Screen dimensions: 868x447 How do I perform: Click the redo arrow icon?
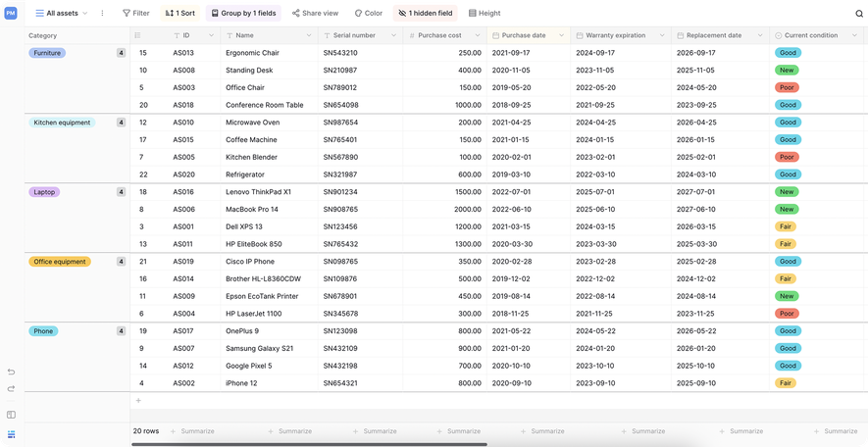(11, 389)
